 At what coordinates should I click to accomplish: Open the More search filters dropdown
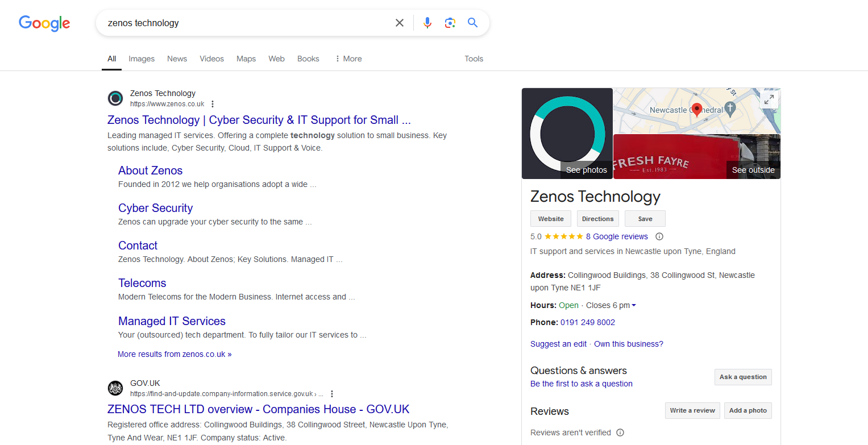348,59
